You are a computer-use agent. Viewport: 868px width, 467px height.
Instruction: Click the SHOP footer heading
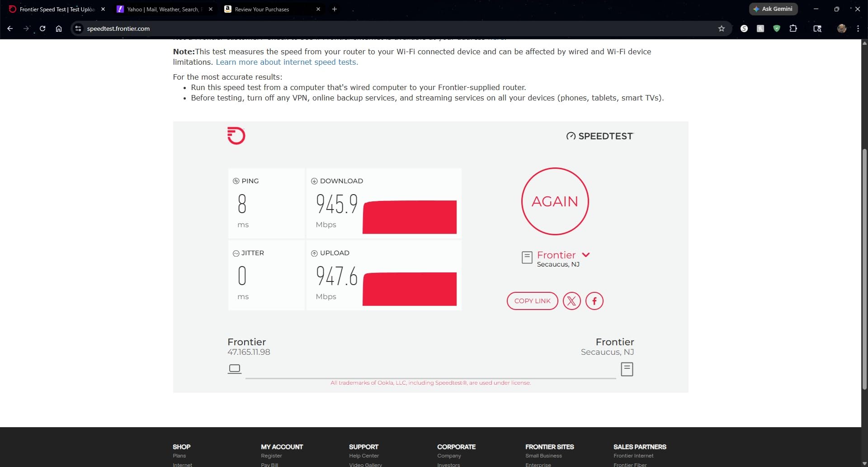[x=182, y=447]
